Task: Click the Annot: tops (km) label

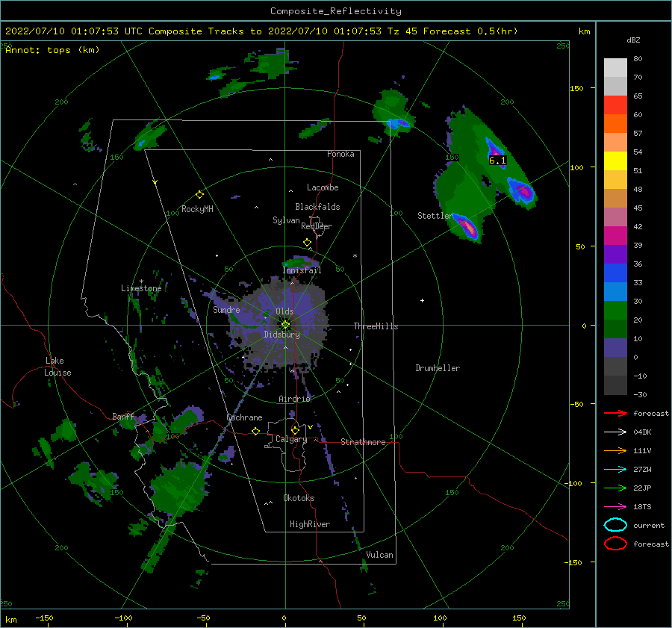Action: tap(52, 50)
